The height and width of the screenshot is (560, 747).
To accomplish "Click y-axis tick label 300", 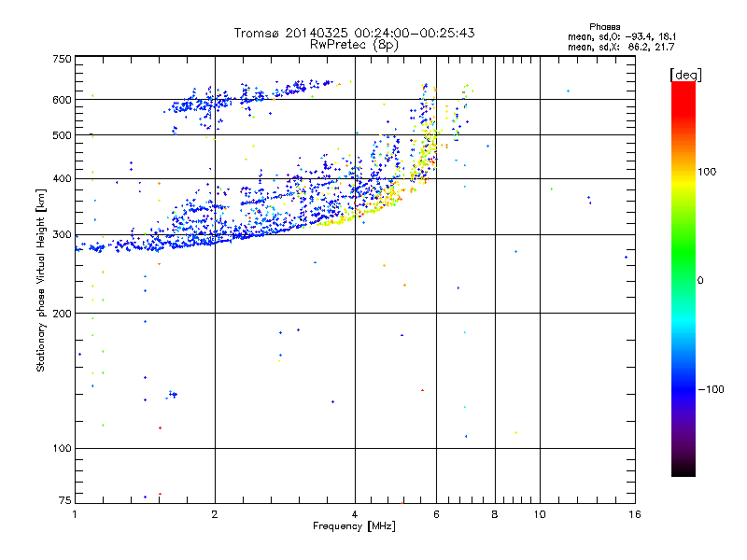I will point(63,235).
